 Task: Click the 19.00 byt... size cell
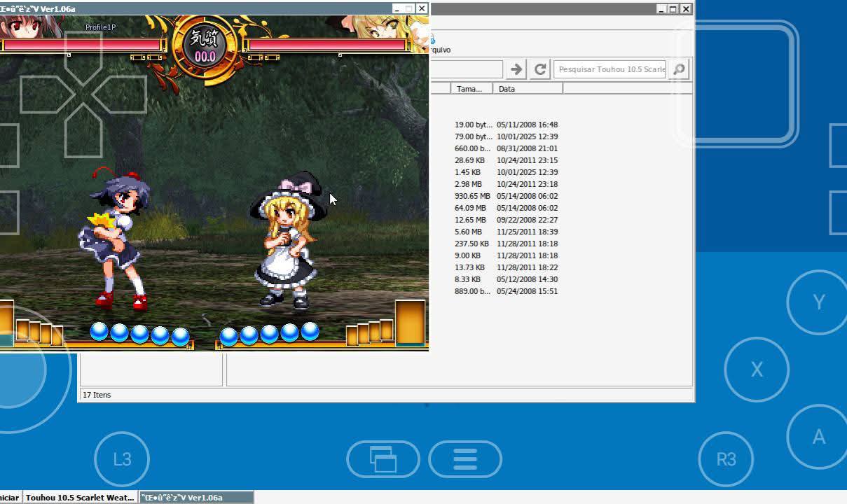point(473,125)
